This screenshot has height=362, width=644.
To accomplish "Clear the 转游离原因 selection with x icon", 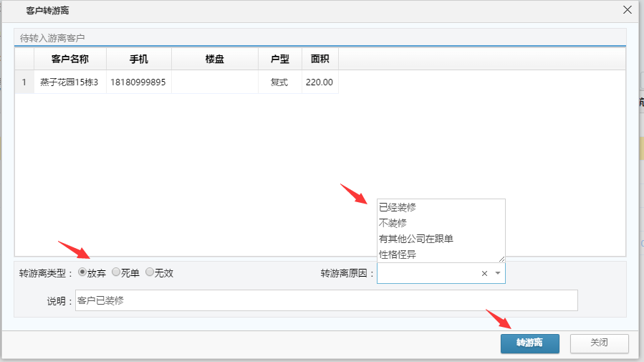I will tap(484, 273).
